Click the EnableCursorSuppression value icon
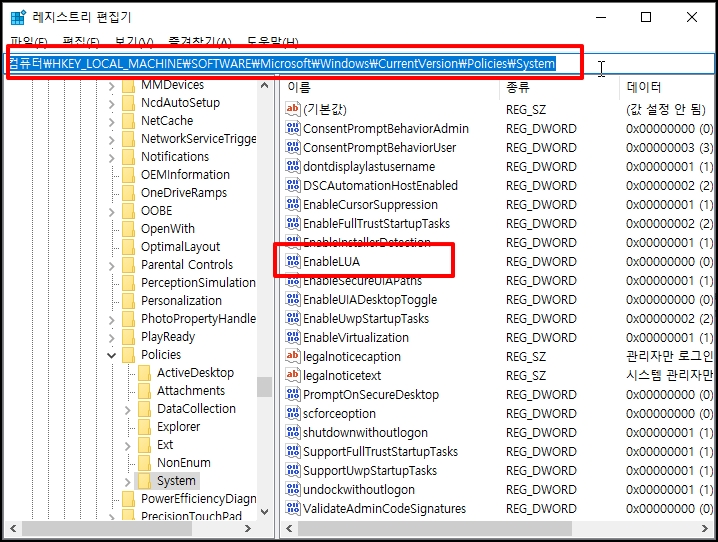 coord(293,204)
